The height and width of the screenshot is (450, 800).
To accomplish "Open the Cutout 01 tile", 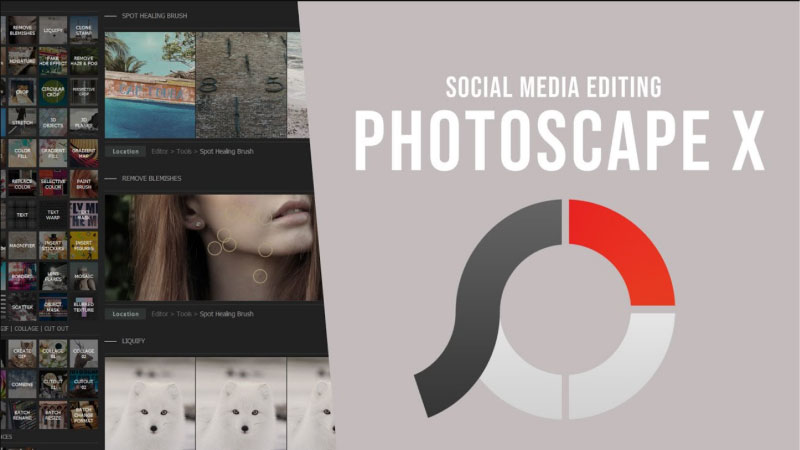I will (x=53, y=384).
